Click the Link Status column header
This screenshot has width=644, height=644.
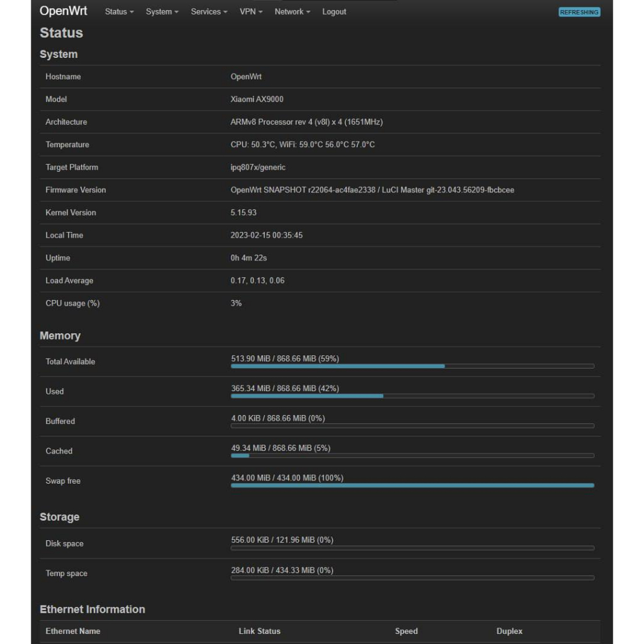pos(259,631)
